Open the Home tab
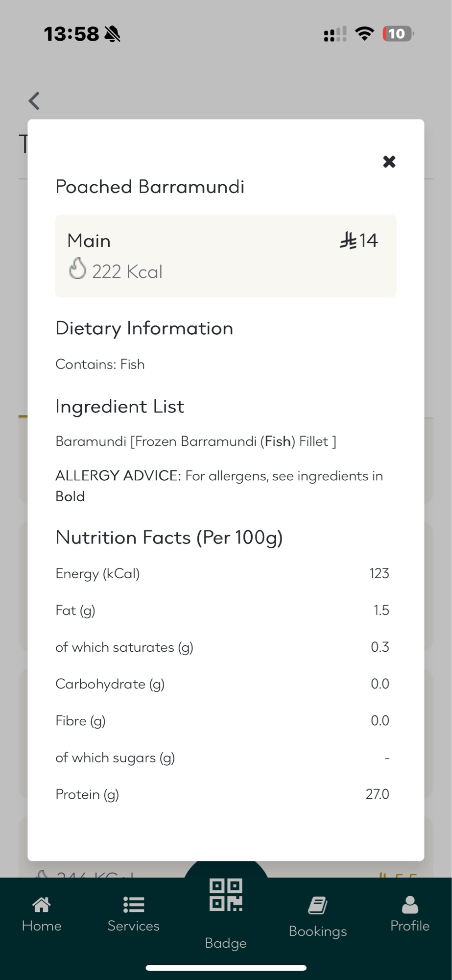Image resolution: width=452 pixels, height=980 pixels. [42, 914]
